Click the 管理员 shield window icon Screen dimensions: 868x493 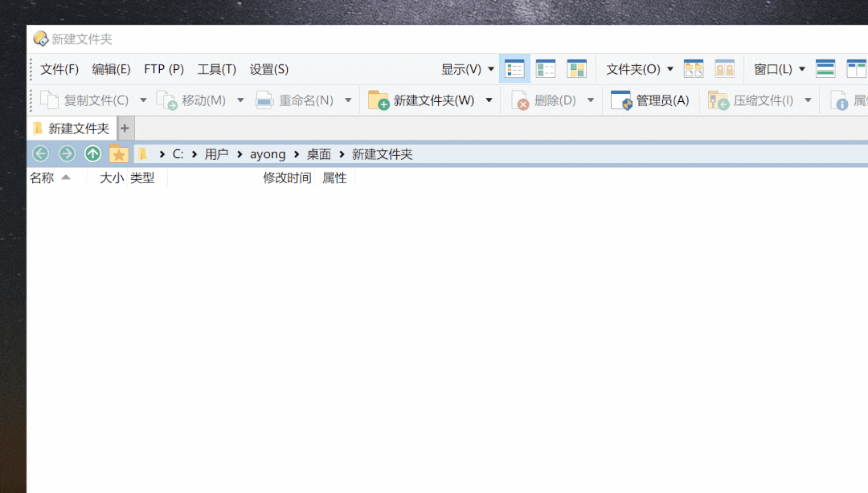(620, 100)
